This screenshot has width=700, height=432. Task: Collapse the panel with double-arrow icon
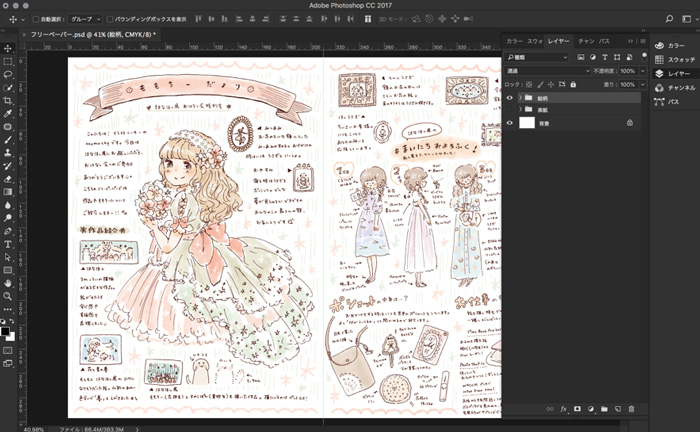(630, 41)
